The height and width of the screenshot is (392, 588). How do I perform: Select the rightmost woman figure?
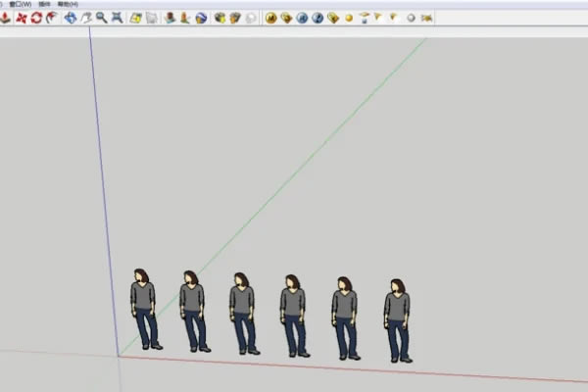coord(397,318)
